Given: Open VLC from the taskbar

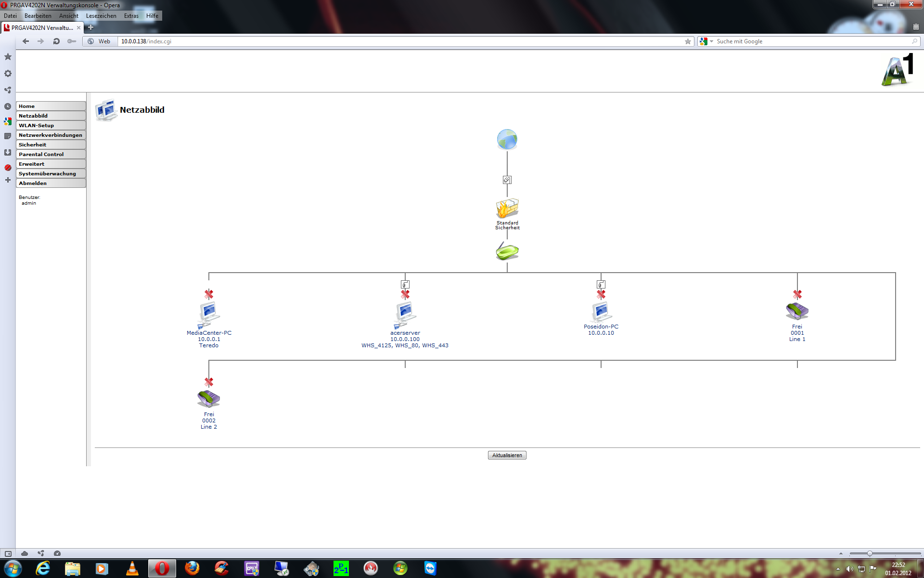Looking at the screenshot, I should click(132, 568).
